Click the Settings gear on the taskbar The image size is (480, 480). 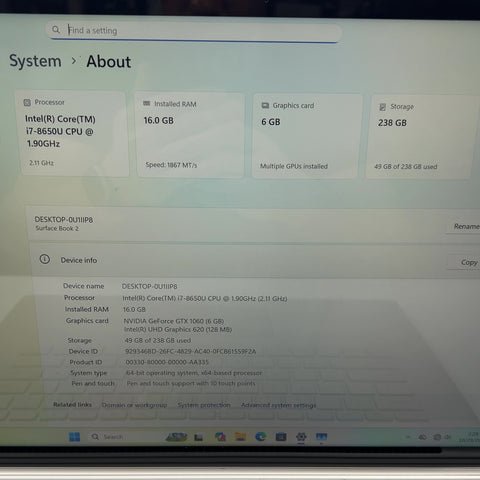pyautogui.click(x=301, y=437)
